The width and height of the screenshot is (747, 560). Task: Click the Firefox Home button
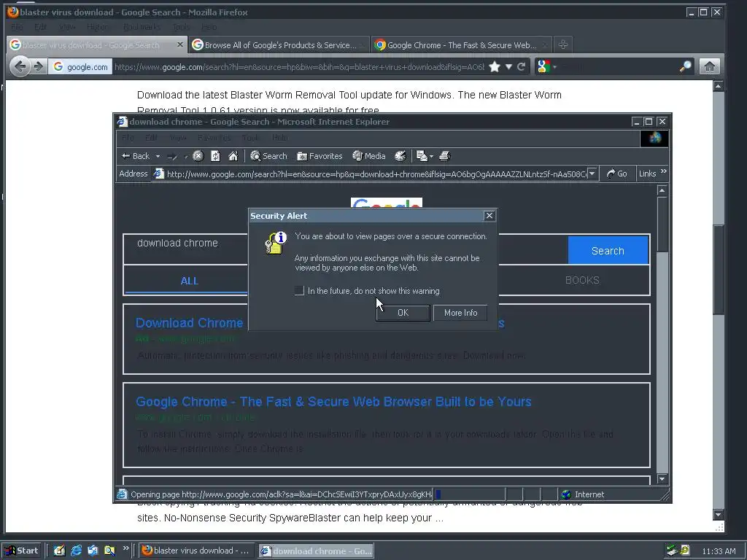pos(709,66)
